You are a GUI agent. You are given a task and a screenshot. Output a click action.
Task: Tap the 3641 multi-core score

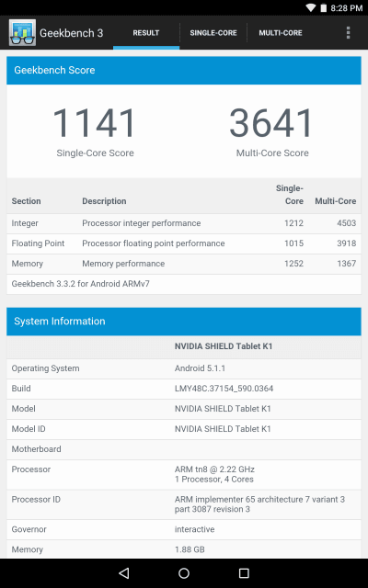click(271, 122)
